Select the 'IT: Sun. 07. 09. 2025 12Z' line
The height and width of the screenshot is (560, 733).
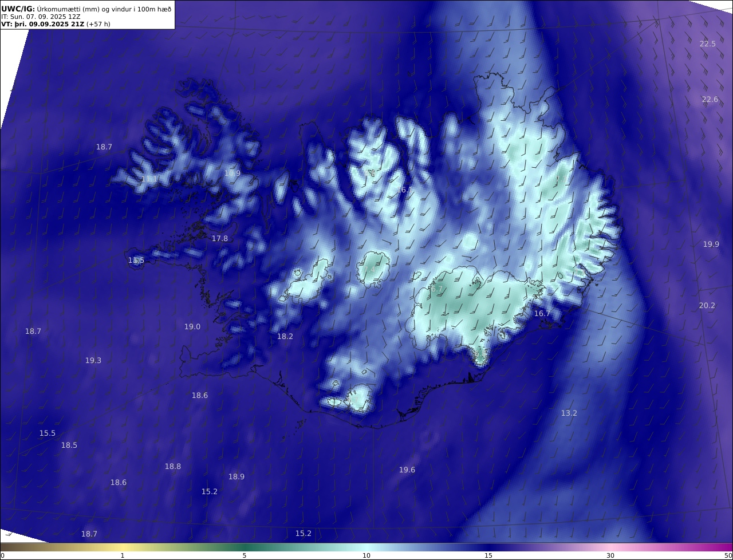(41, 17)
